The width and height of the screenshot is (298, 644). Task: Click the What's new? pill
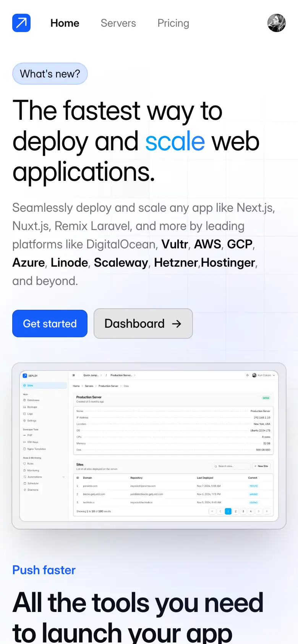point(50,74)
